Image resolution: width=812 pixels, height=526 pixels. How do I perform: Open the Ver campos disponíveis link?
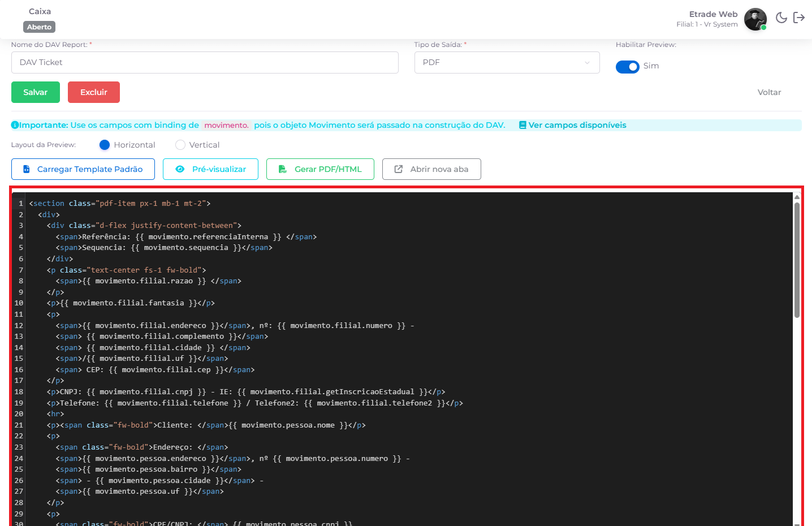pyautogui.click(x=577, y=125)
